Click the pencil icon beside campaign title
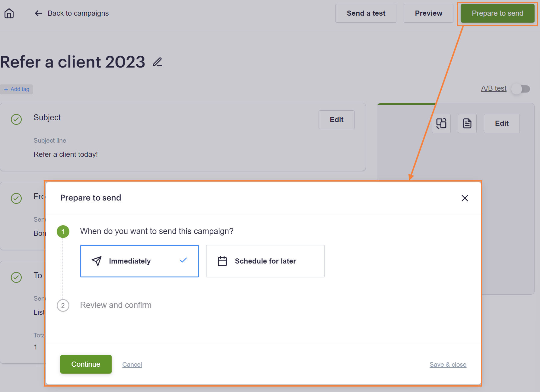 [x=157, y=62]
